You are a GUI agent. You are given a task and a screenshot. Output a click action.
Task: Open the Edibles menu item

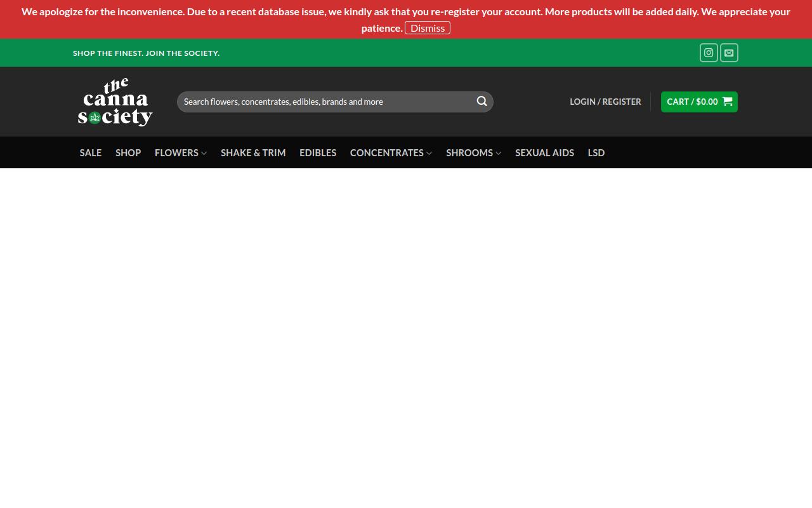[x=318, y=152]
